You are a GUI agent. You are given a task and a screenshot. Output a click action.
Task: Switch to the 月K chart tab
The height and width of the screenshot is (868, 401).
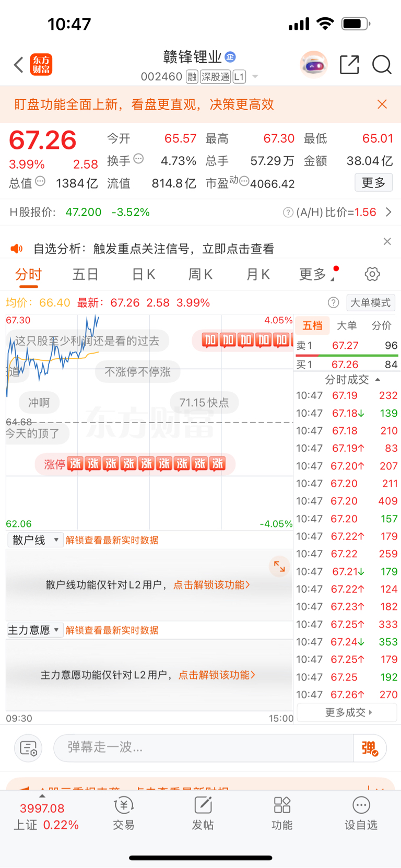[258, 274]
